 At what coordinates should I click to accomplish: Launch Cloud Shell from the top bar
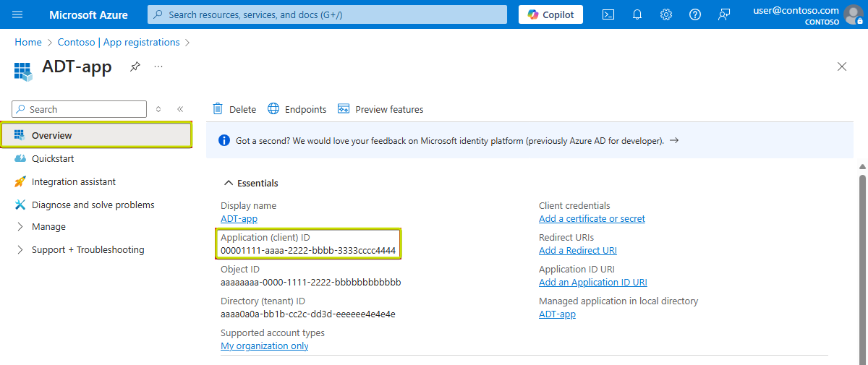point(608,14)
